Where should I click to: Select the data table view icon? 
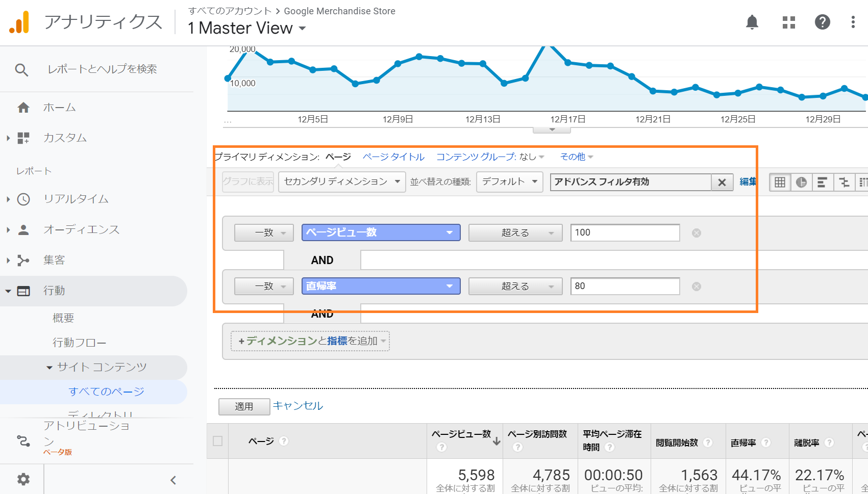coord(780,182)
